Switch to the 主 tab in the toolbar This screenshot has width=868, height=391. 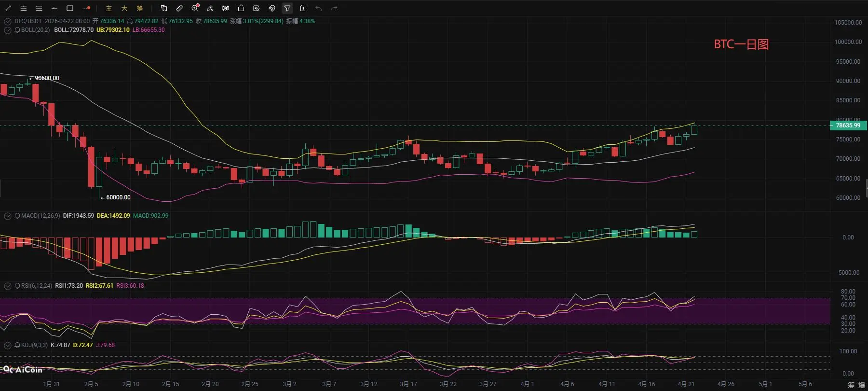pos(109,8)
